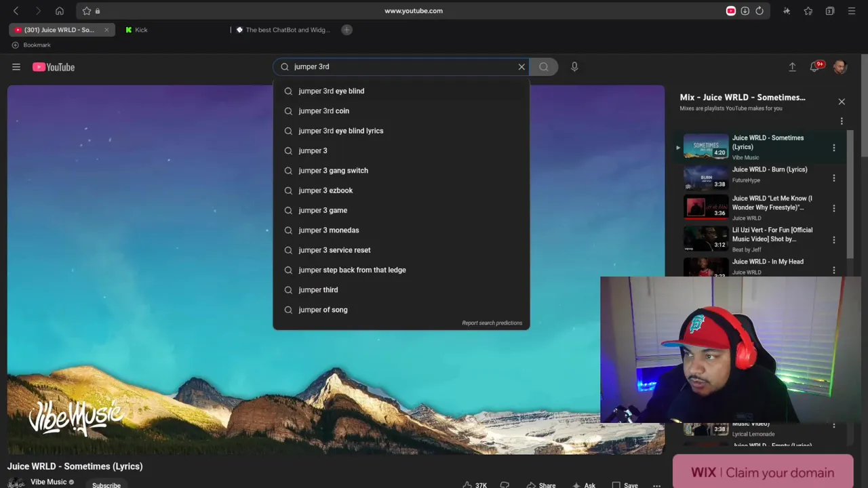Open options for Let Me Know freestyle video
This screenshot has width=868, height=488.
(834, 208)
